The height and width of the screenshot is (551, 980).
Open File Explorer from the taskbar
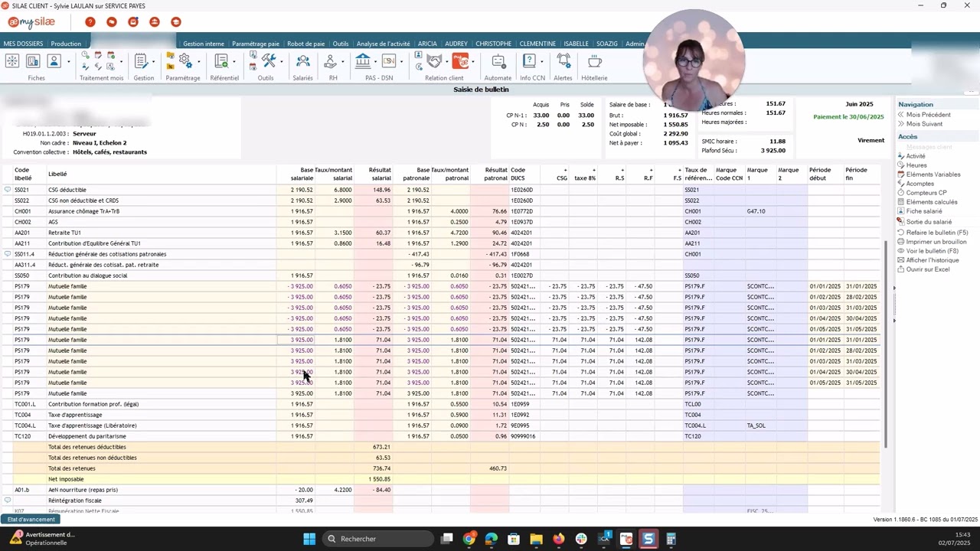point(536,539)
